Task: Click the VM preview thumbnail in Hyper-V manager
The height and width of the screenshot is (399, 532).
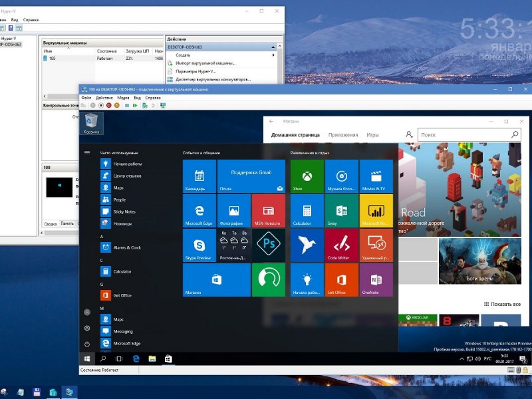Action: tap(59, 187)
